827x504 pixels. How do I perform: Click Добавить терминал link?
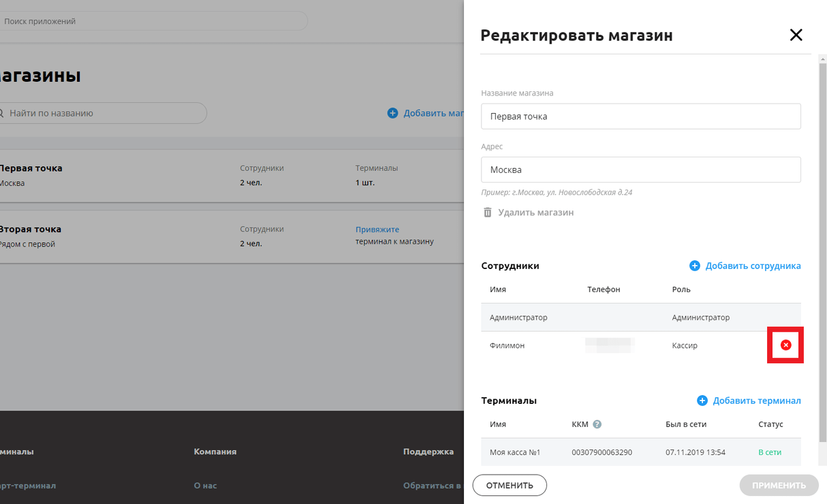coord(757,400)
